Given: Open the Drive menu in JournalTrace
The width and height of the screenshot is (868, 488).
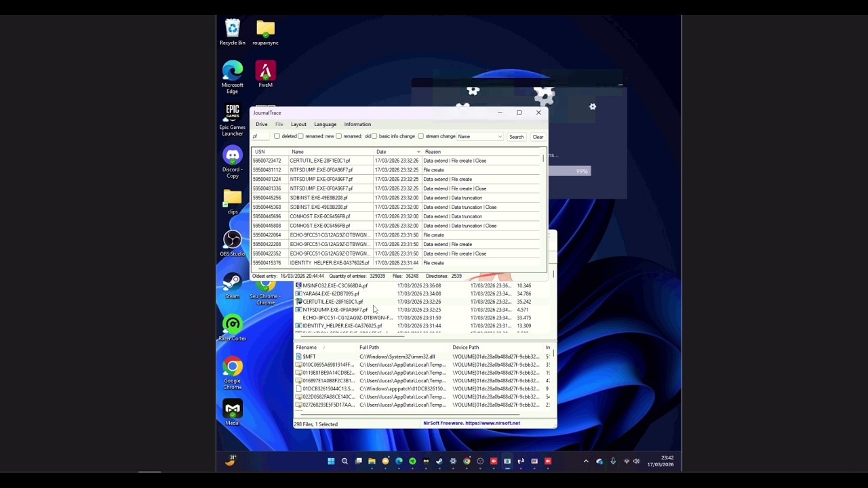Looking at the screenshot, I should pos(262,125).
